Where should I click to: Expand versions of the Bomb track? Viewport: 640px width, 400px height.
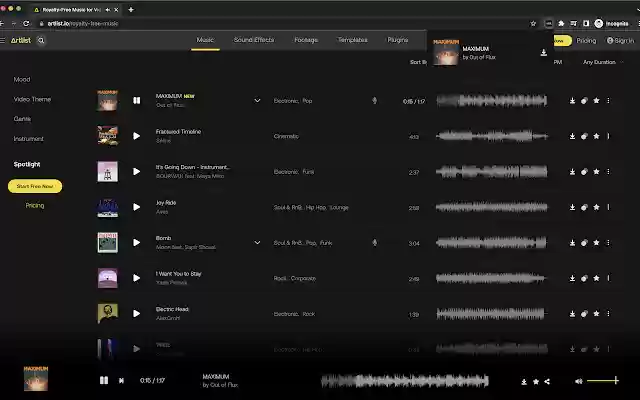click(257, 242)
